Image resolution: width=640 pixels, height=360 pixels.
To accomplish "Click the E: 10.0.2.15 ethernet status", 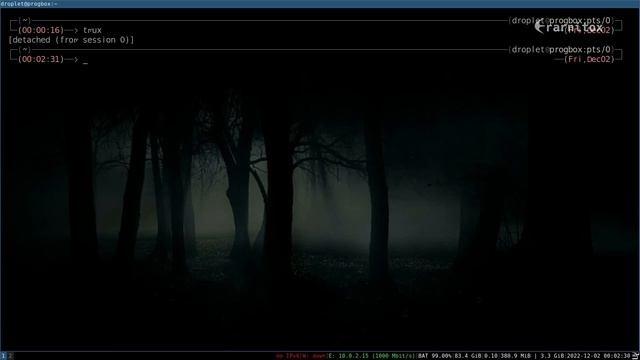I will (x=372, y=356).
